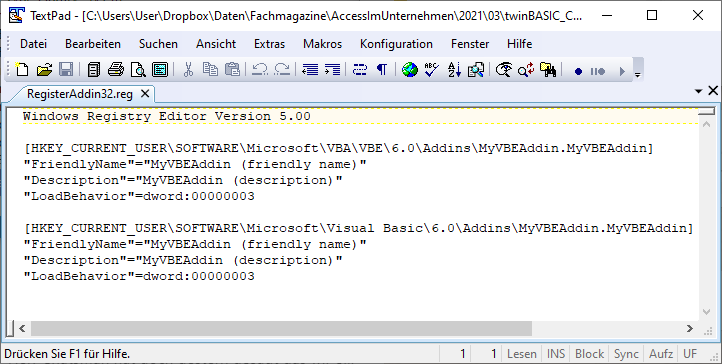Open Print Preview with magnifier page icon

[138, 70]
